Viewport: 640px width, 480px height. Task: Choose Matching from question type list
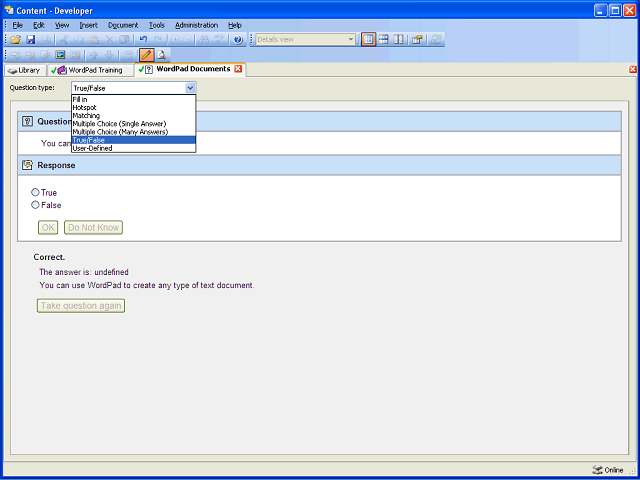[x=133, y=116]
